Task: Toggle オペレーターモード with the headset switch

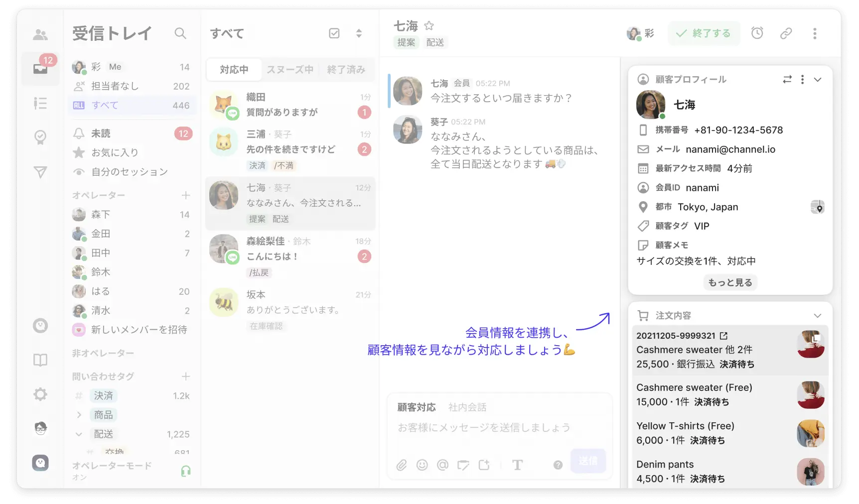Action: [186, 471]
